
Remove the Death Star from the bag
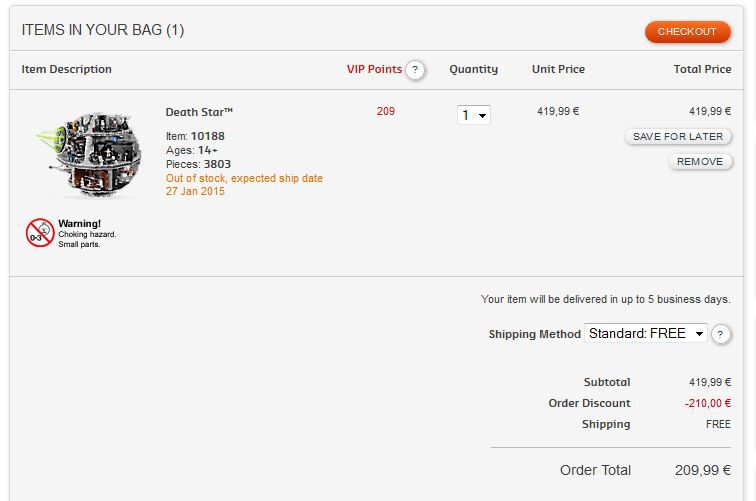pos(700,162)
